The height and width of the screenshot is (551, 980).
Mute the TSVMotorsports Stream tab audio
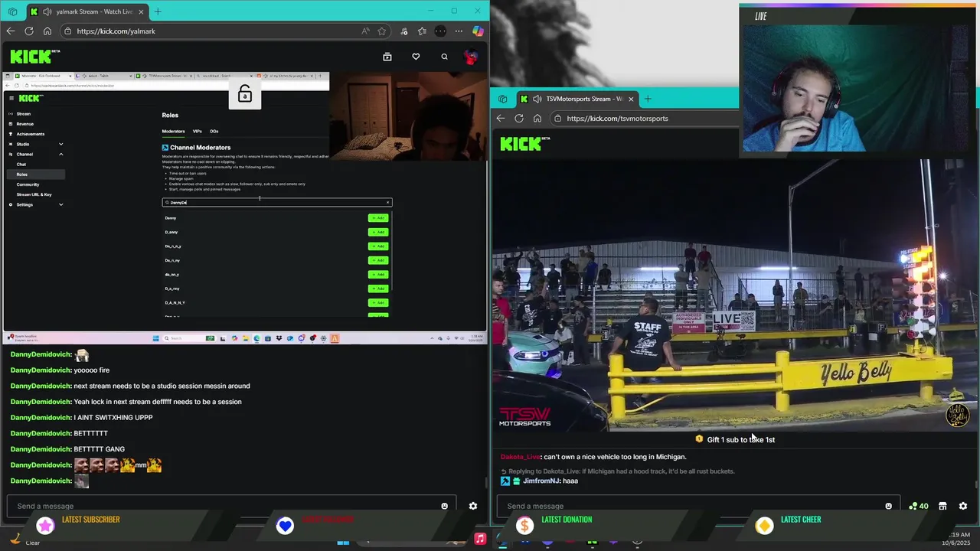(x=537, y=99)
